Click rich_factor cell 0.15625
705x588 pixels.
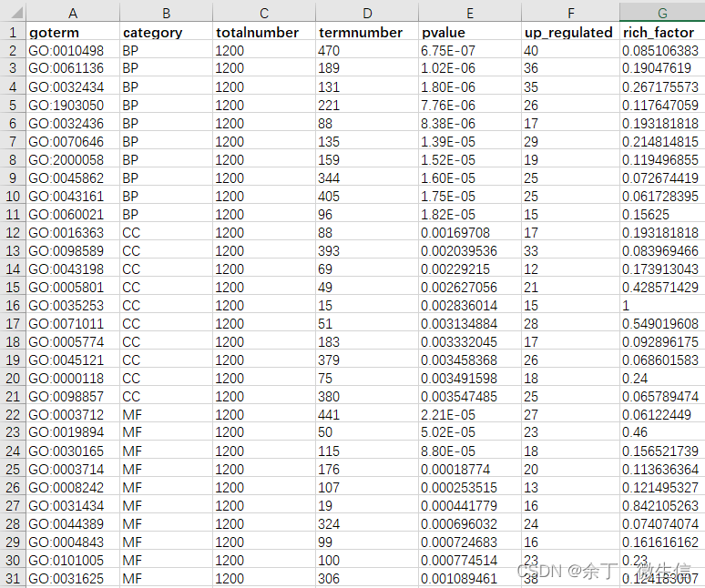pyautogui.click(x=662, y=214)
